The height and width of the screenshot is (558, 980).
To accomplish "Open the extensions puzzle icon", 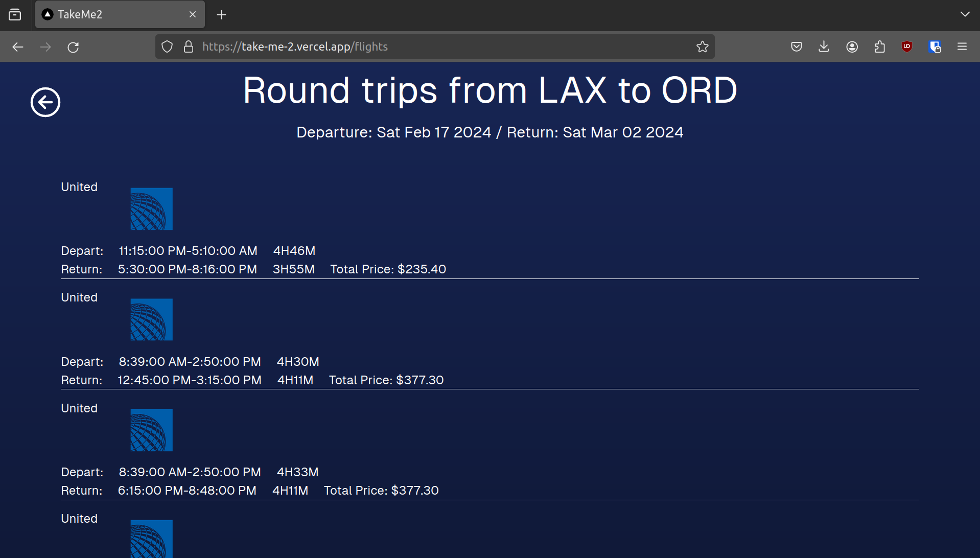I will point(879,47).
